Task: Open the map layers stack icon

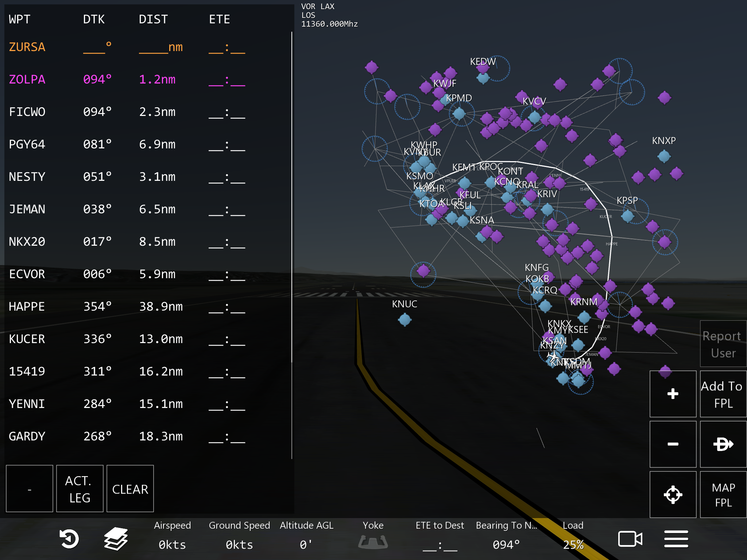Action: [x=116, y=539]
